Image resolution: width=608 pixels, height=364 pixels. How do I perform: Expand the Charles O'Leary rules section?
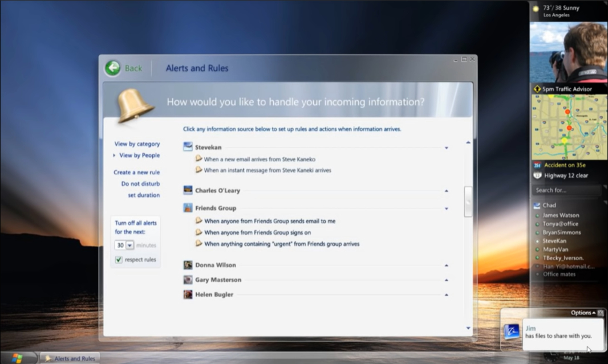pos(446,191)
